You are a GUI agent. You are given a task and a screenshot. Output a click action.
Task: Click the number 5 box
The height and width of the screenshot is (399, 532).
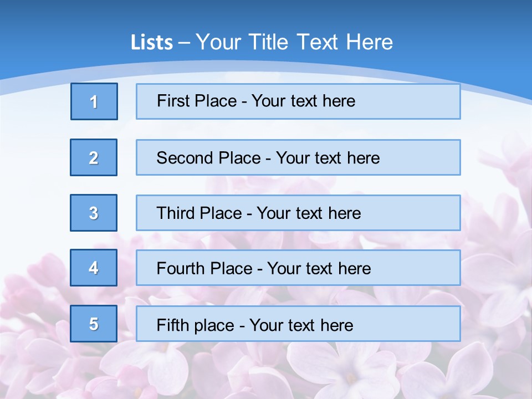(94, 324)
